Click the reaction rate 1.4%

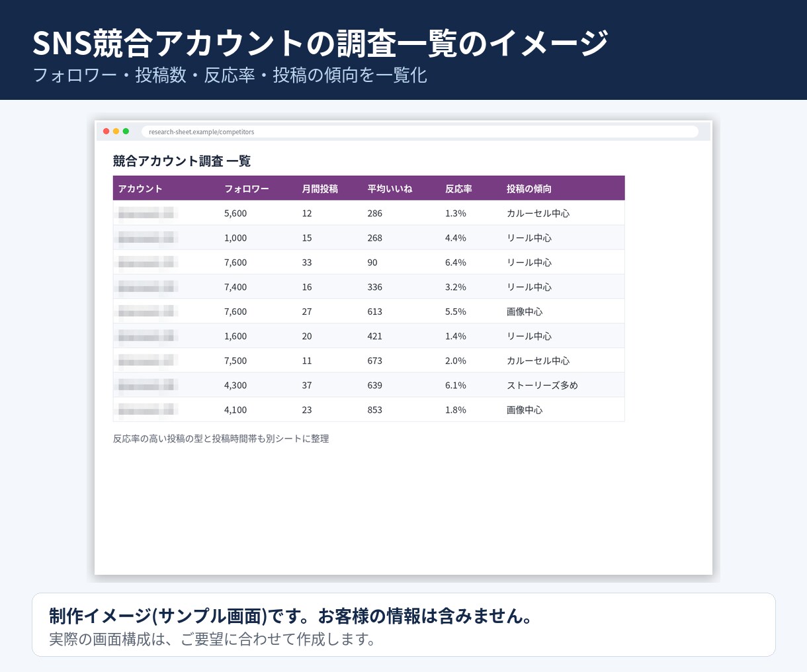tap(456, 336)
